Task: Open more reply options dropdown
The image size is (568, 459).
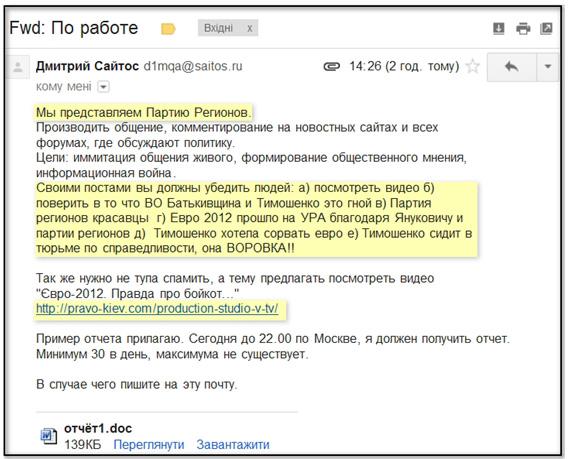Action: (548, 67)
